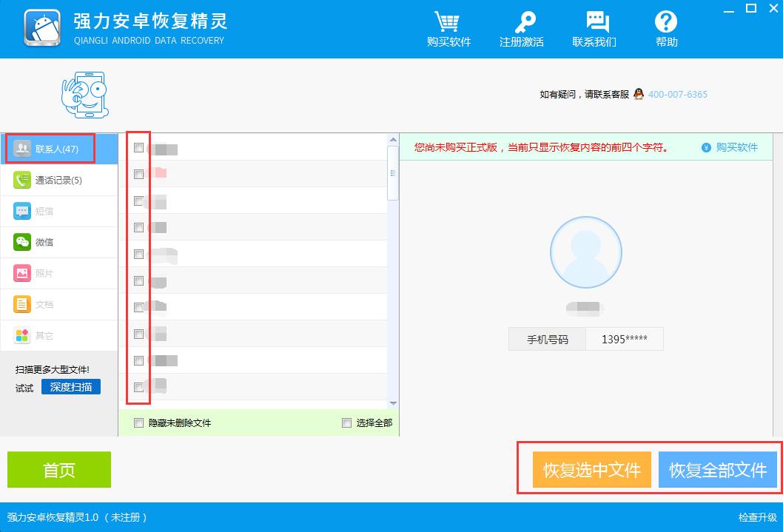Click the 帮助 question mark icon
Screen dimensions: 783x532
tap(665, 23)
